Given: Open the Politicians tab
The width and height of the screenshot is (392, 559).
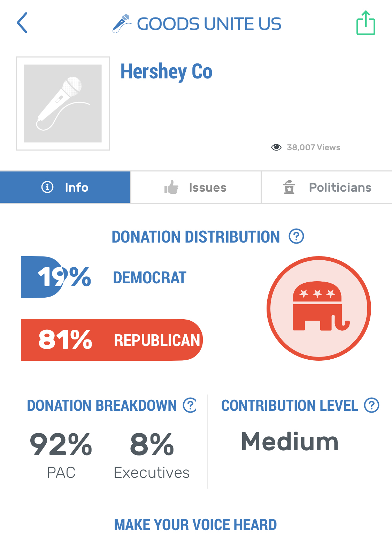Looking at the screenshot, I should click(x=327, y=187).
